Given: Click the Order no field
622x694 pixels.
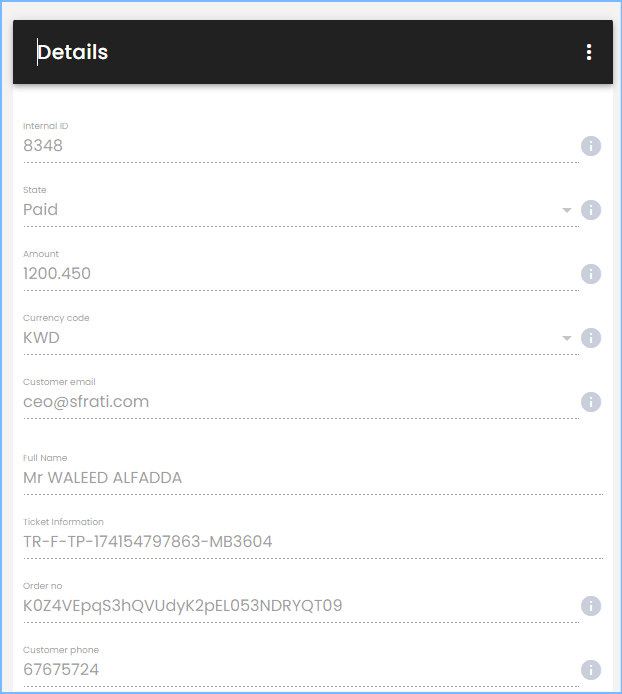Looking at the screenshot, I should pos(301,605).
